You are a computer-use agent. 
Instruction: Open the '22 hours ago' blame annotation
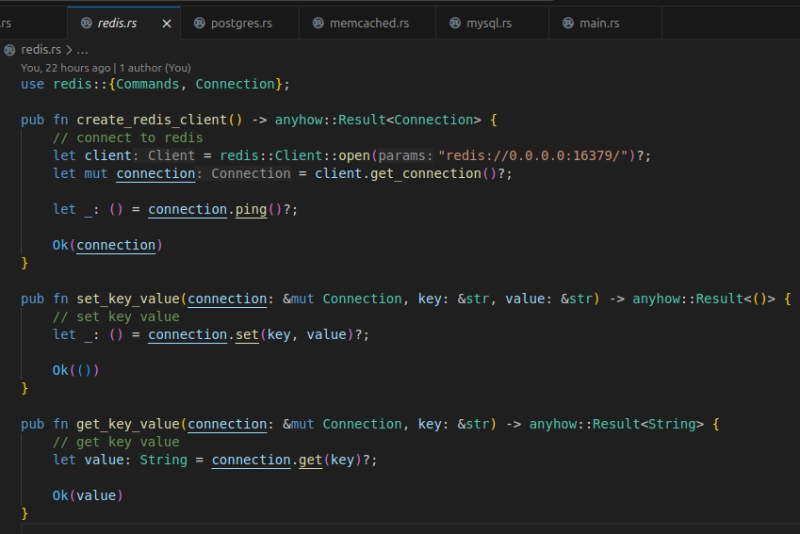coord(68,67)
